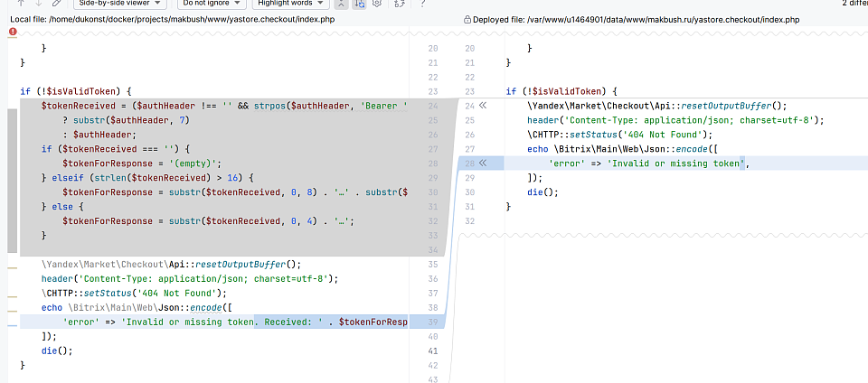Click the pencil edit source icon

(x=56, y=3)
